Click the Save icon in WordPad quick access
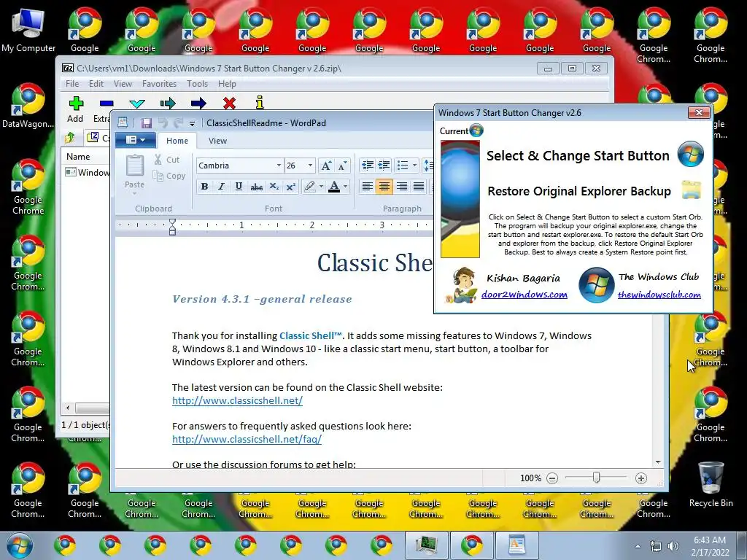Screen dimensions: 747x560 [x=146, y=122]
